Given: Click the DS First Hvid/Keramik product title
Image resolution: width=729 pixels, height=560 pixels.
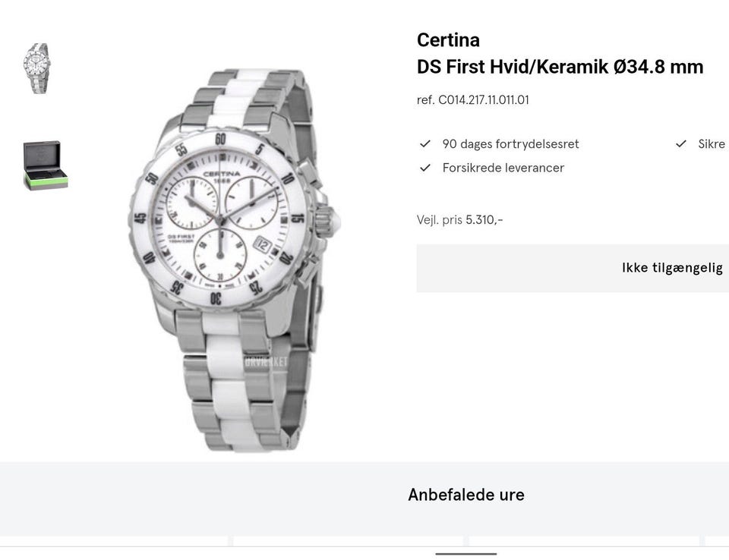Looking at the screenshot, I should click(560, 67).
